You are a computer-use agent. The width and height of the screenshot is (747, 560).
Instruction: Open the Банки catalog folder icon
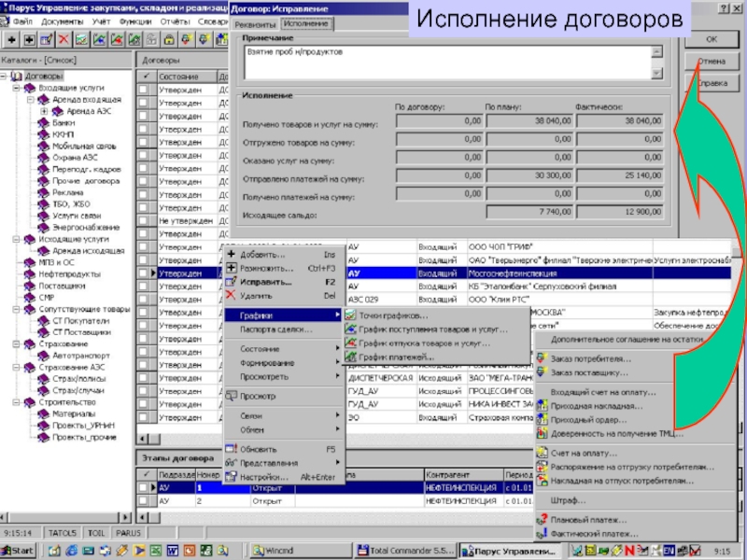click(42, 122)
